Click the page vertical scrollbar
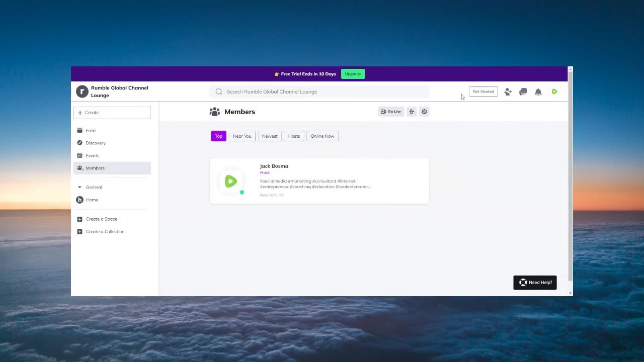 point(570,176)
